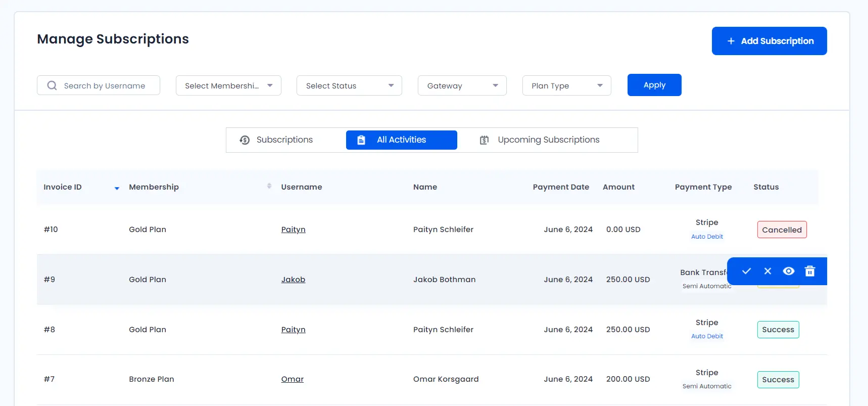
Task: Click the Status column header
Action: 766,187
